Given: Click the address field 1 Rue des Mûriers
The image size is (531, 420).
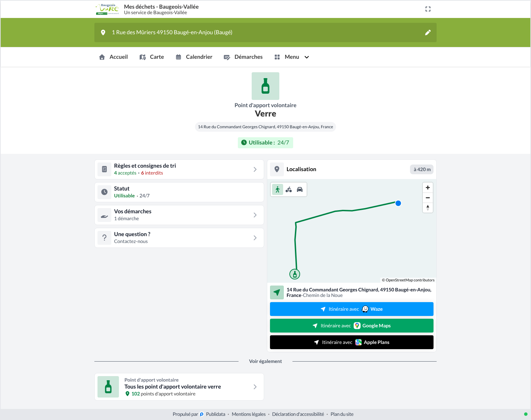Looking at the screenshot, I should 265,32.
